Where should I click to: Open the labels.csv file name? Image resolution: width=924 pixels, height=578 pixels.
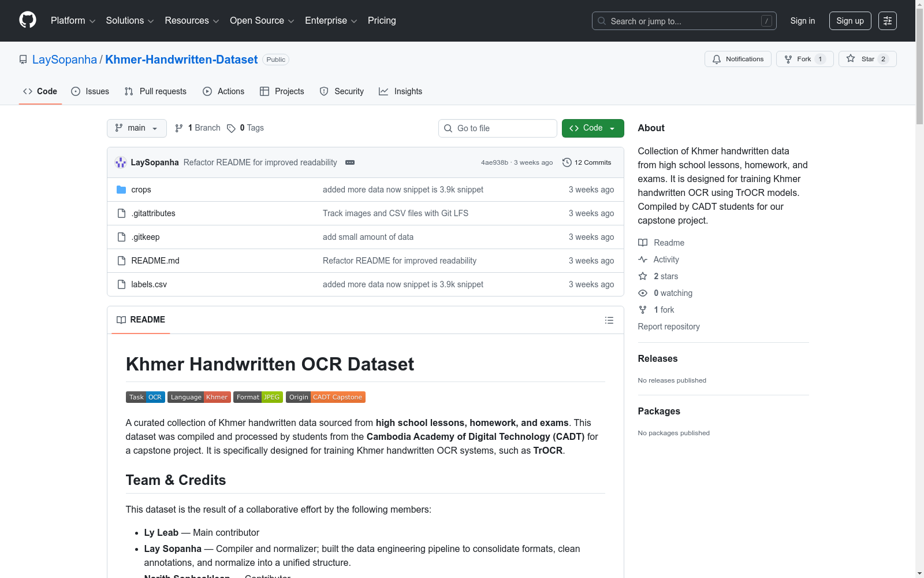pyautogui.click(x=149, y=284)
